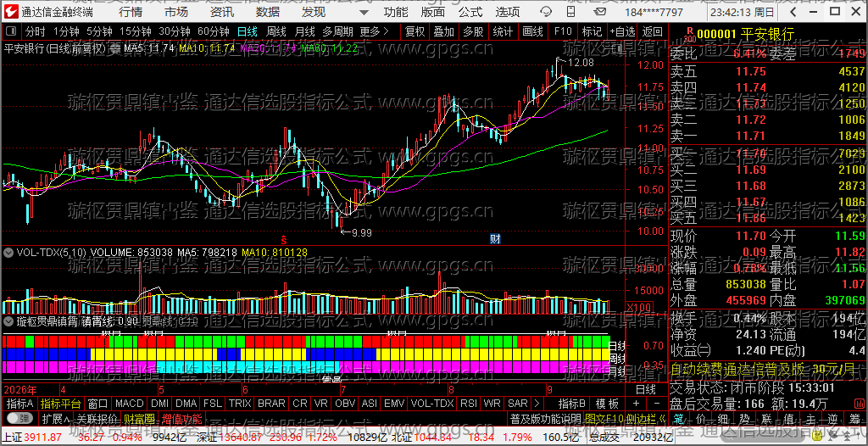
Task: Open the 行情 menu
Action: (130, 12)
